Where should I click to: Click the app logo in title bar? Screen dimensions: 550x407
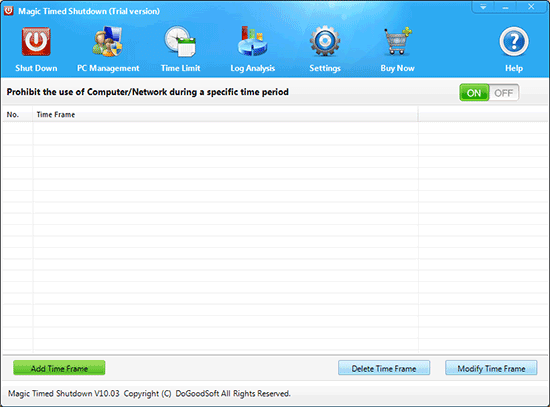(8, 11)
